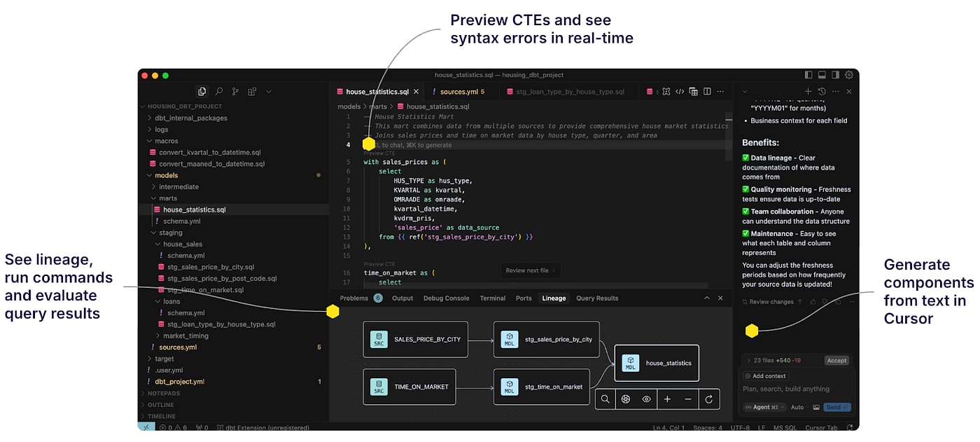Switch to the Query Results tab
The image size is (980, 442).
click(597, 298)
